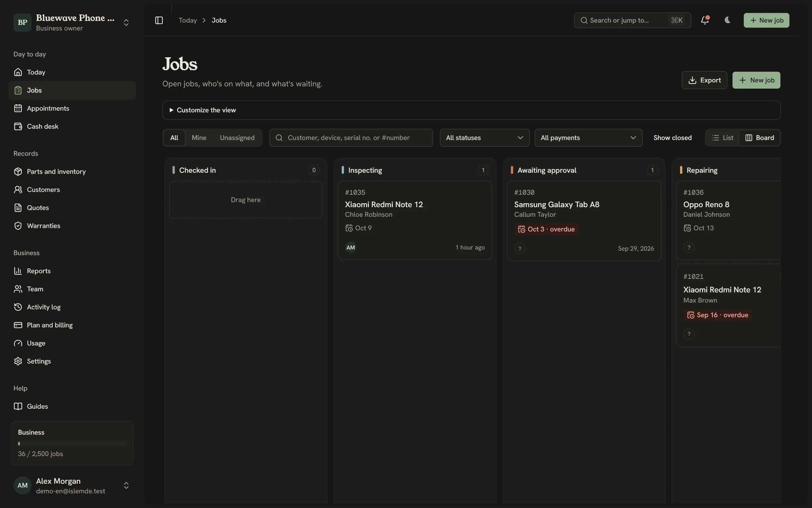Go to Today breadcrumb link
Image resolution: width=812 pixels, height=508 pixels.
(x=188, y=20)
